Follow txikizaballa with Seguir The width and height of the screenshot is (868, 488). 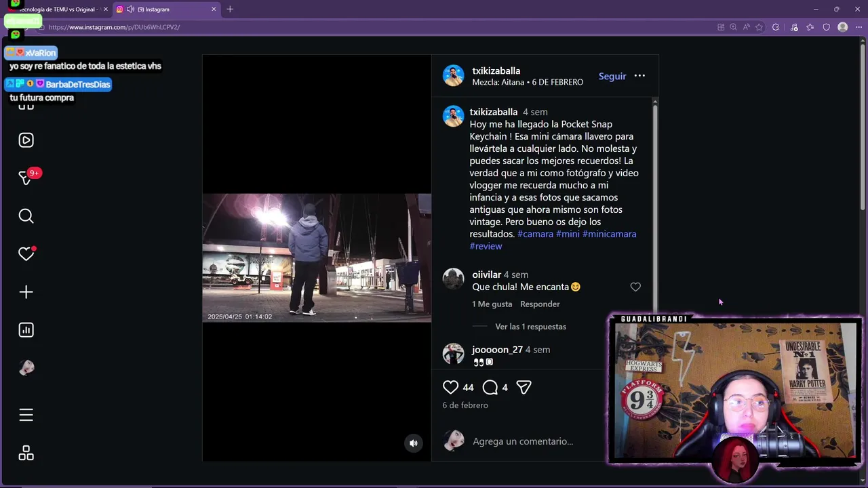point(612,76)
